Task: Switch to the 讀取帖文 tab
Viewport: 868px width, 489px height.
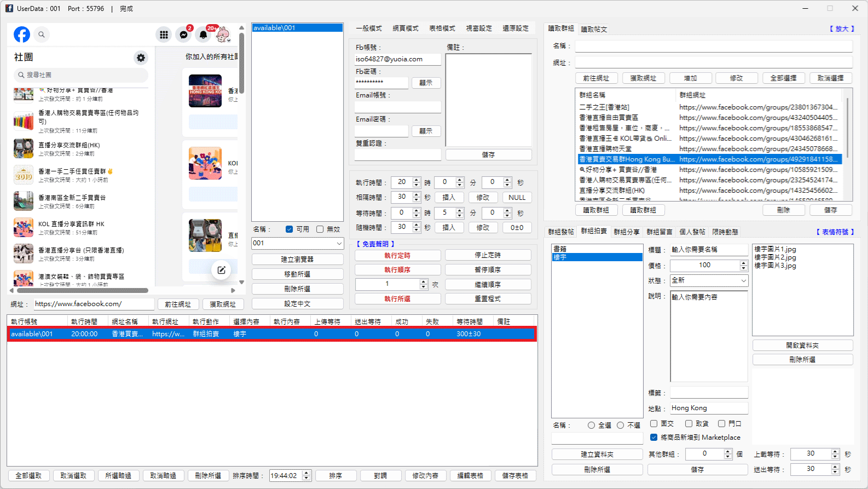Action: pyautogui.click(x=594, y=29)
